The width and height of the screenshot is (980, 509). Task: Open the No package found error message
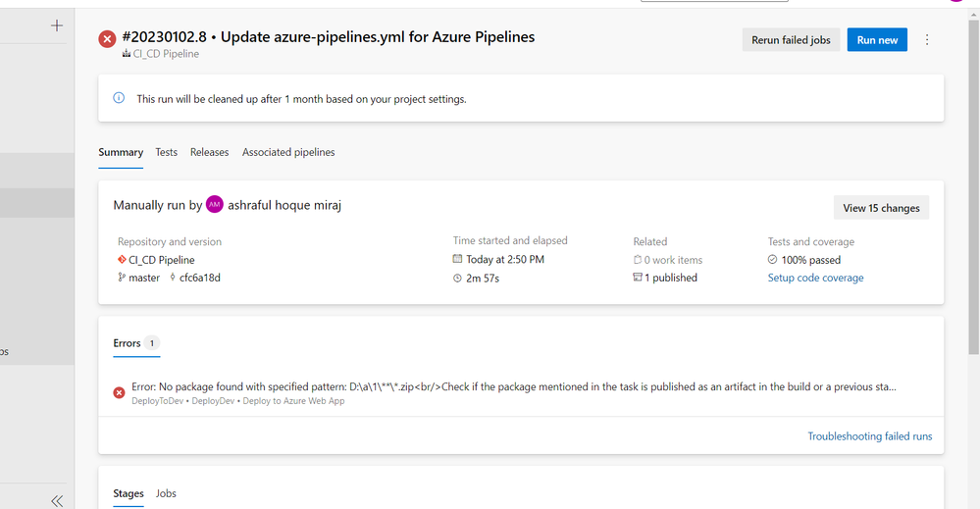click(x=514, y=386)
